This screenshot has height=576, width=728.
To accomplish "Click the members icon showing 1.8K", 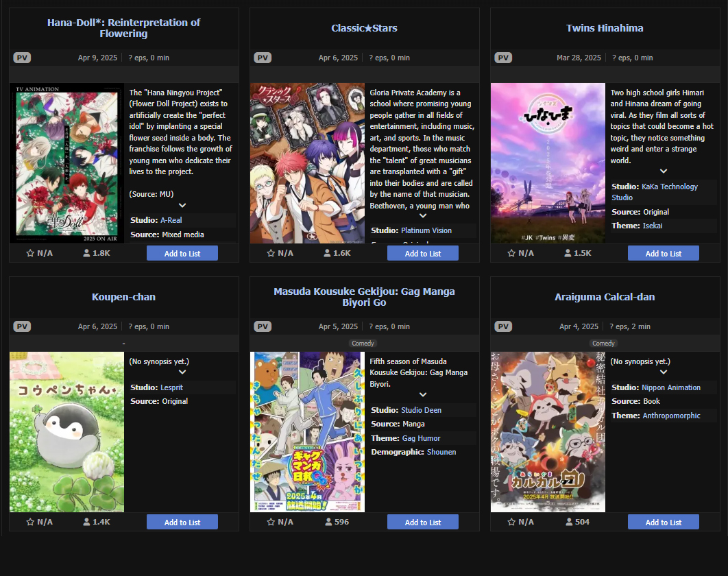I will point(86,253).
